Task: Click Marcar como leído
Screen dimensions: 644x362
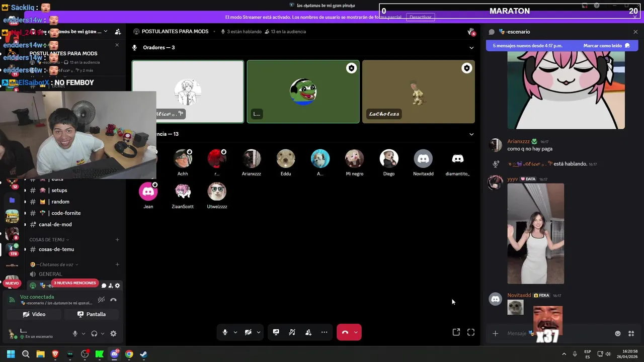Action: point(606,46)
